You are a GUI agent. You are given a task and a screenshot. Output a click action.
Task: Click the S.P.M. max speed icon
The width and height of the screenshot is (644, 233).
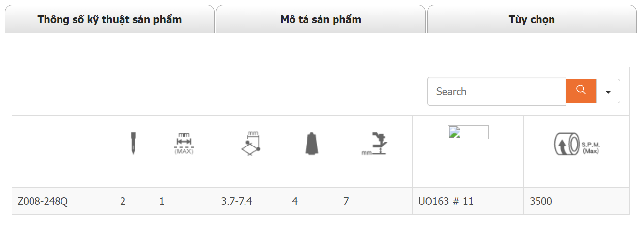tap(577, 144)
